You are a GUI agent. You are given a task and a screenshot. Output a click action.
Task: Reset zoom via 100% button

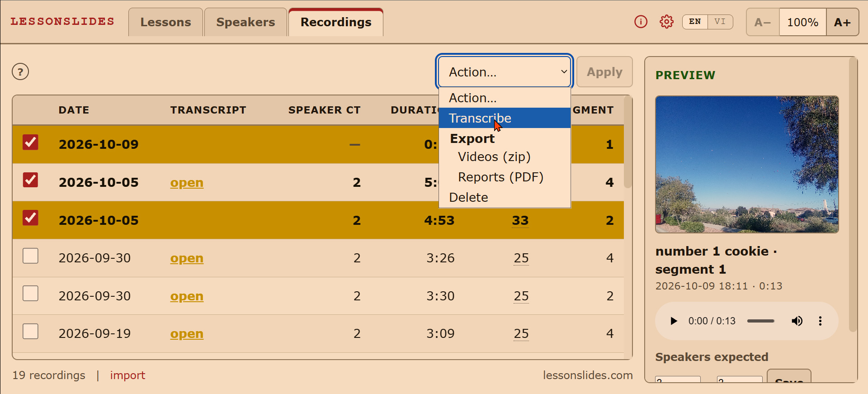[802, 22]
